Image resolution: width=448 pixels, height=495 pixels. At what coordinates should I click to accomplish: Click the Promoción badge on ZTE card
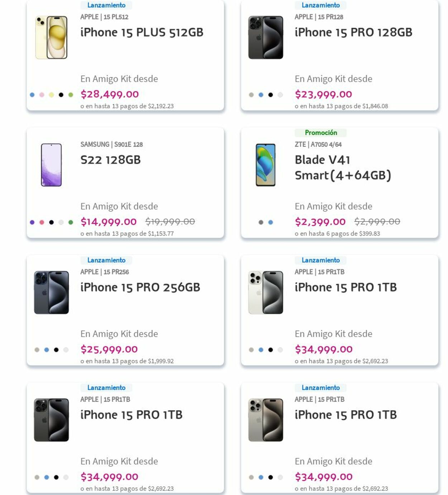tap(321, 133)
